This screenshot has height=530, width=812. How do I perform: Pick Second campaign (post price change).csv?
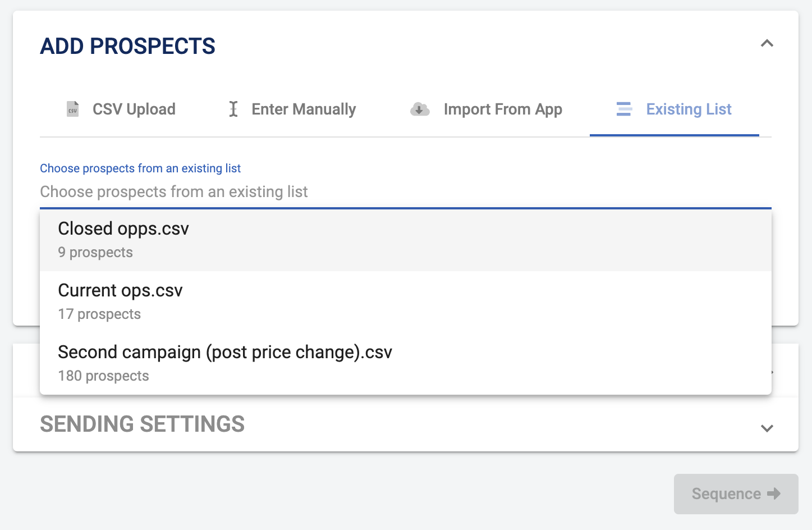[224, 353]
